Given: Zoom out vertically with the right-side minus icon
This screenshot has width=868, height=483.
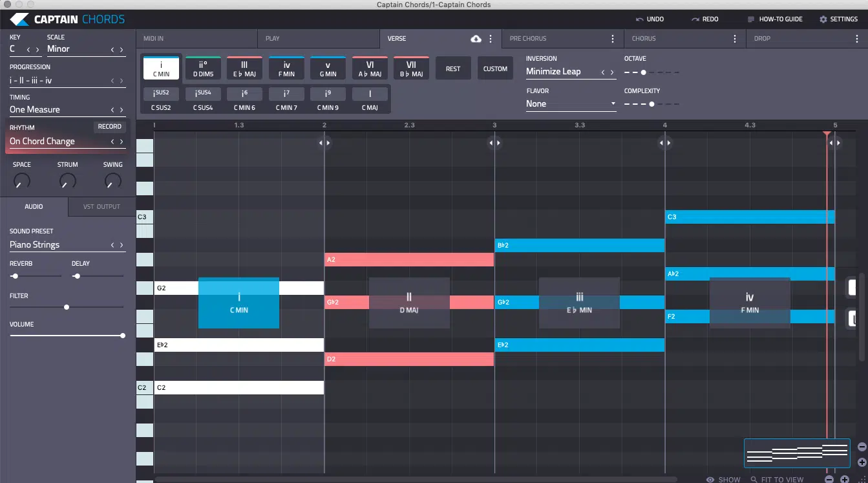Looking at the screenshot, I should click(862, 447).
